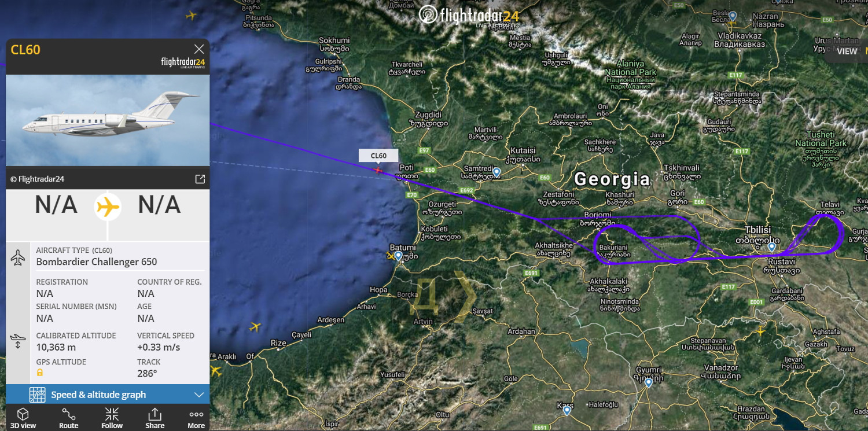Click the Tbilisi airport marker
868x431 pixels.
click(x=771, y=247)
